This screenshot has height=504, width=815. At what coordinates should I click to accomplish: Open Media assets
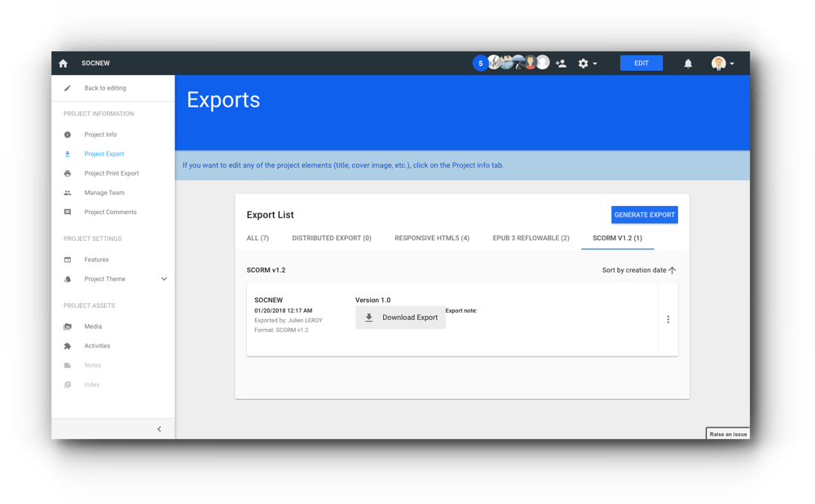click(x=93, y=327)
